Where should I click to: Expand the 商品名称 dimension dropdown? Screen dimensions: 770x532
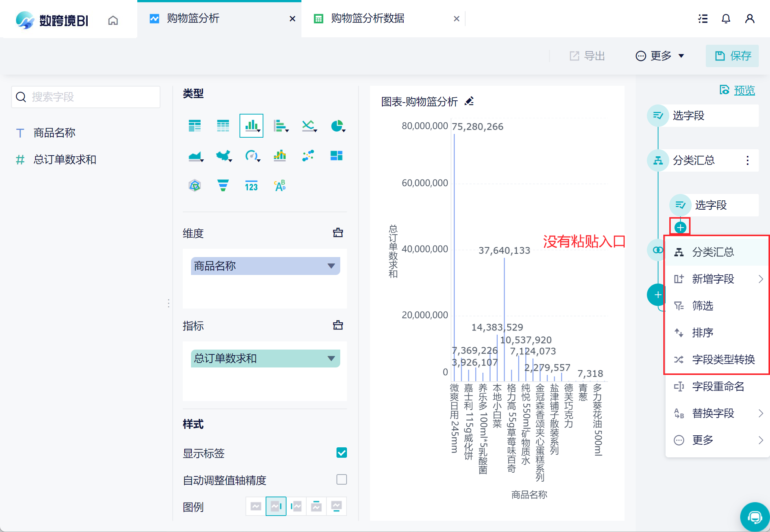click(331, 266)
